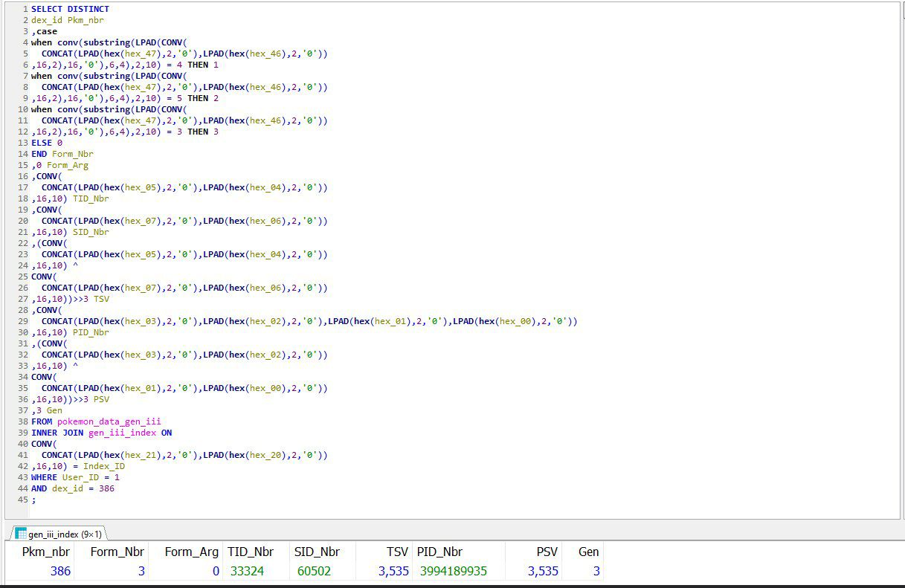Click line number 1 in the gutter
Viewport: 905px width, 588px height.
tap(25, 9)
